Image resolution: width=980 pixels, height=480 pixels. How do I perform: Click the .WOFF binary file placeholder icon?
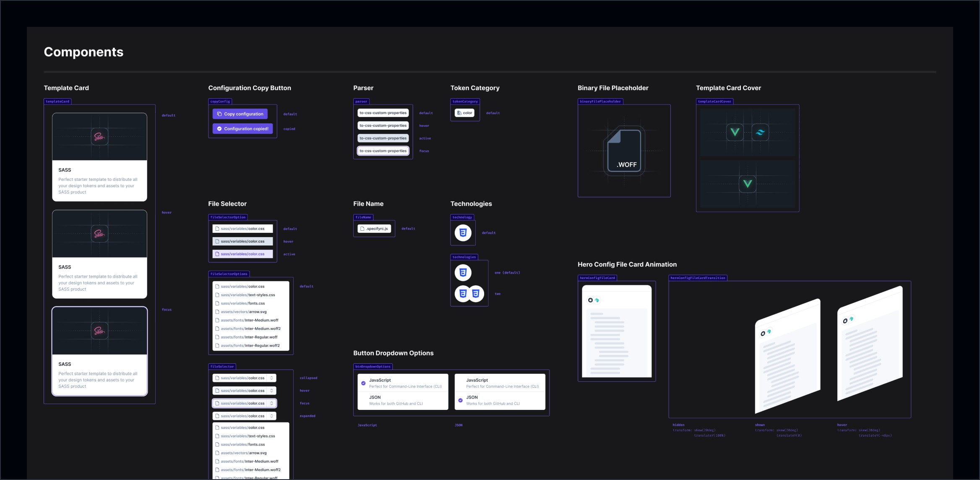(x=624, y=151)
